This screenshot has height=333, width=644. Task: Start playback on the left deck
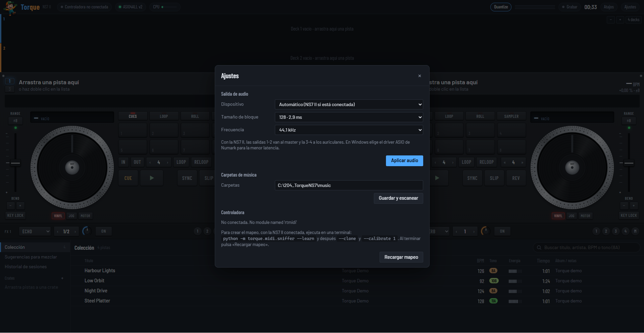(x=152, y=178)
